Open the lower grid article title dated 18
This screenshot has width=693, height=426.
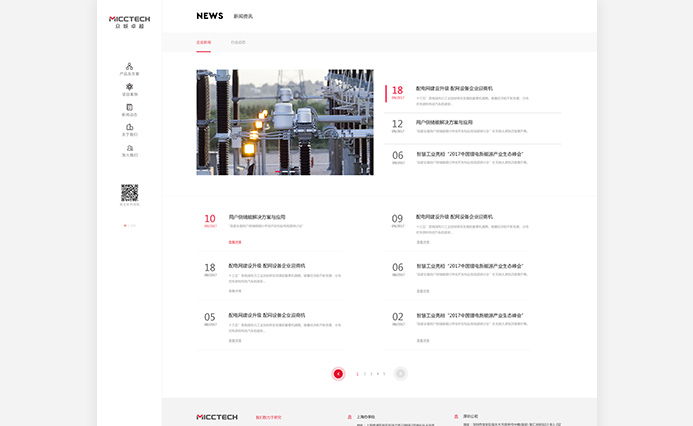pos(267,266)
